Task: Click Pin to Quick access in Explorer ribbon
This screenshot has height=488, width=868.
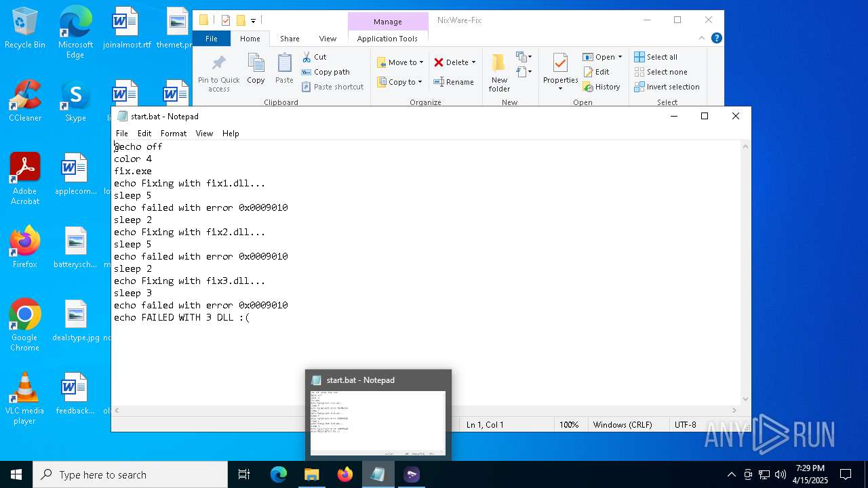Action: click(x=218, y=73)
